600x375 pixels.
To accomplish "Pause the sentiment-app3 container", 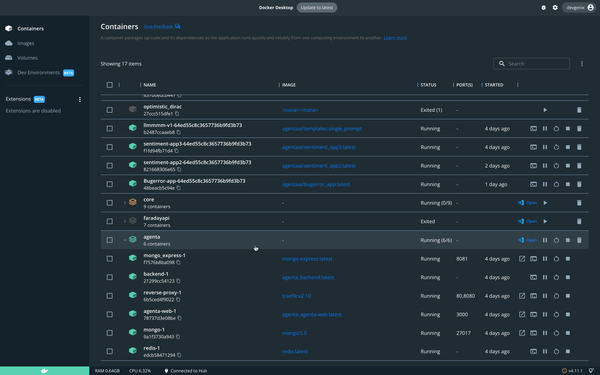I will (545, 147).
